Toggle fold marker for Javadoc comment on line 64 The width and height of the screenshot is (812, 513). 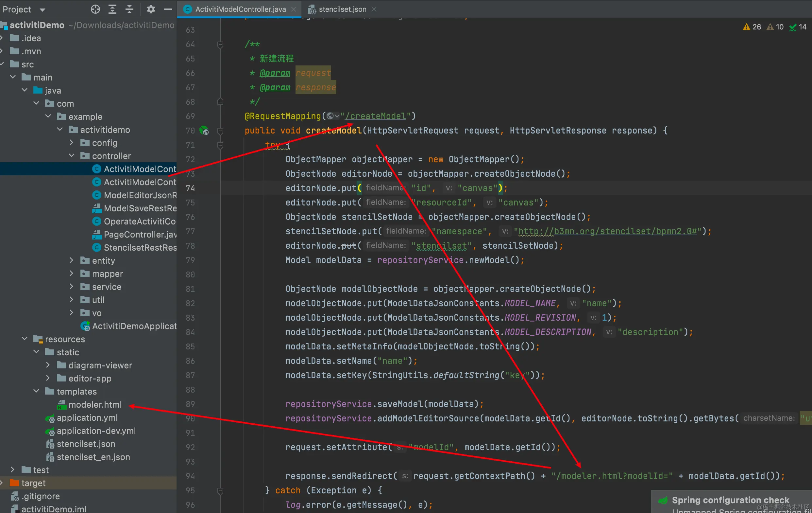tap(220, 44)
